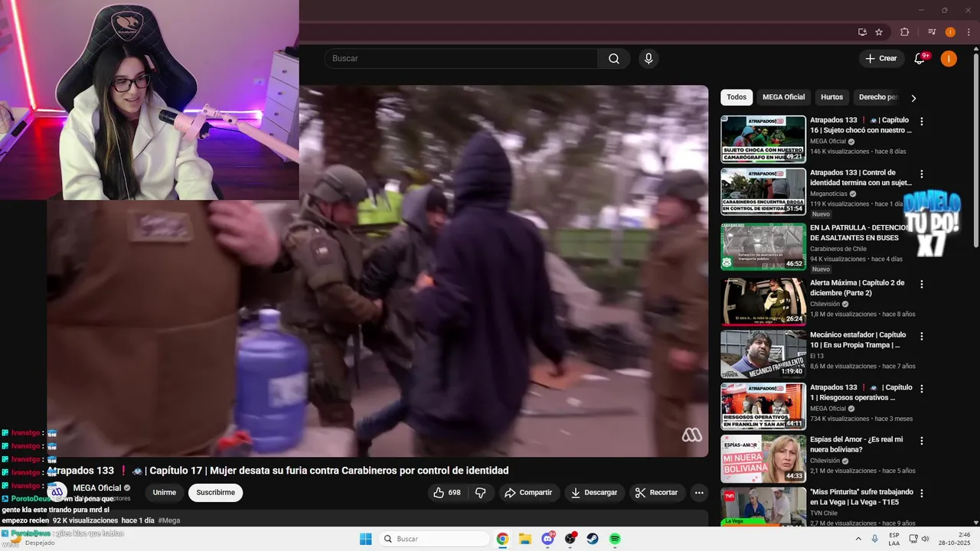Like the video with thumbs-up
The height and width of the screenshot is (551, 980).
[447, 493]
